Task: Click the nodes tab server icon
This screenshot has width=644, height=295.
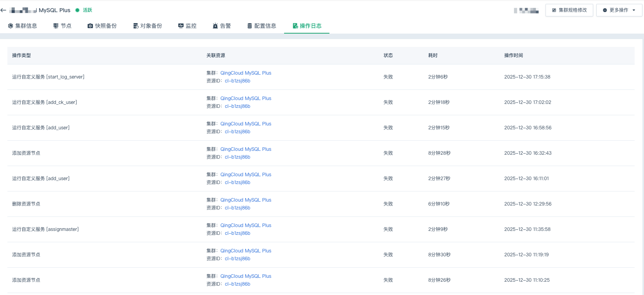Action: click(x=56, y=26)
